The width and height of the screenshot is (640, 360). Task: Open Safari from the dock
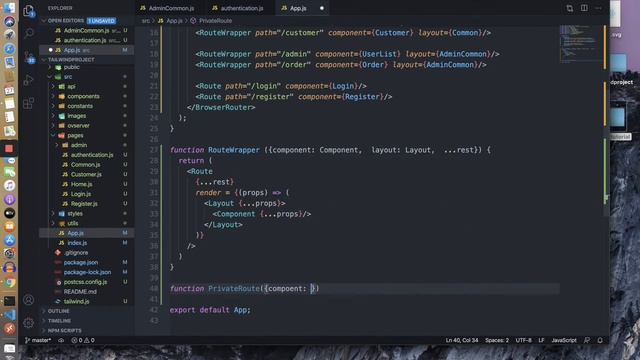[x=9, y=49]
